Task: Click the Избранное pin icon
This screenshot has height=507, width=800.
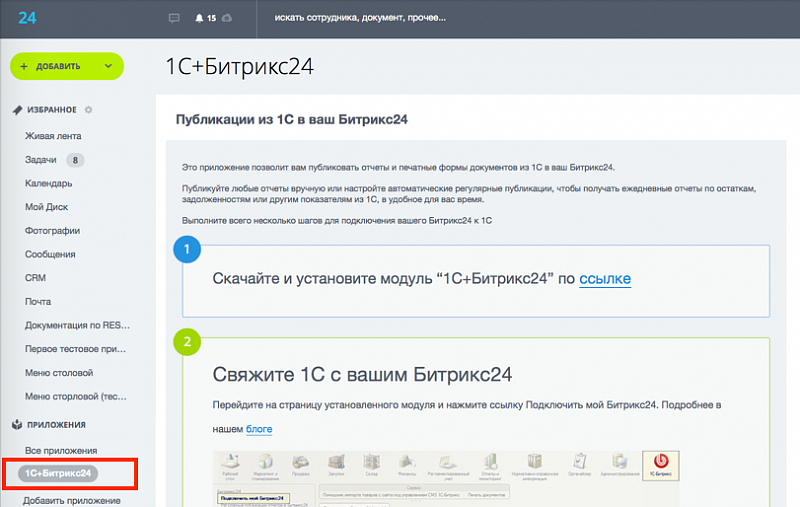Action: (x=17, y=110)
